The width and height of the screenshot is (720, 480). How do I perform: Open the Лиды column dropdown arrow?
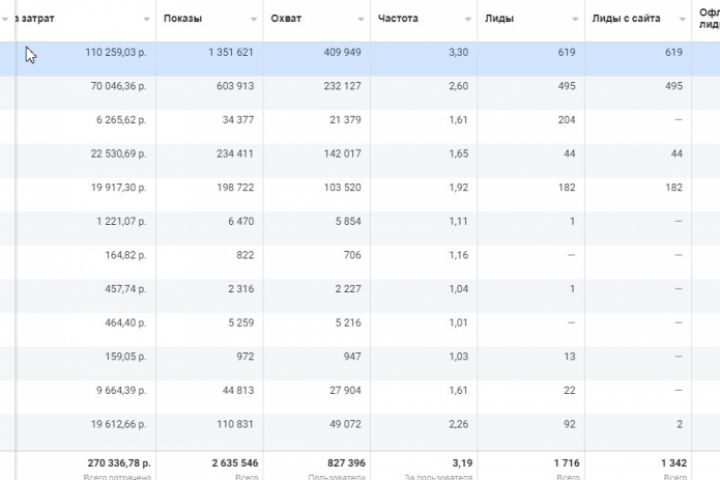(x=575, y=19)
